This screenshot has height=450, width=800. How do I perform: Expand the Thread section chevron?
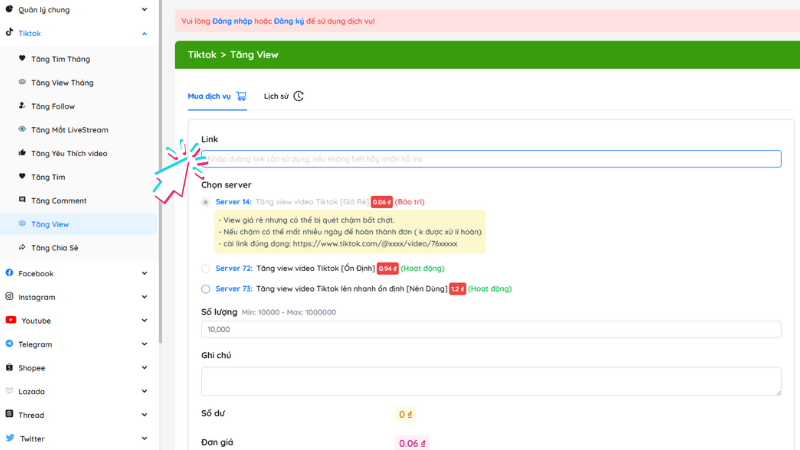pos(144,415)
